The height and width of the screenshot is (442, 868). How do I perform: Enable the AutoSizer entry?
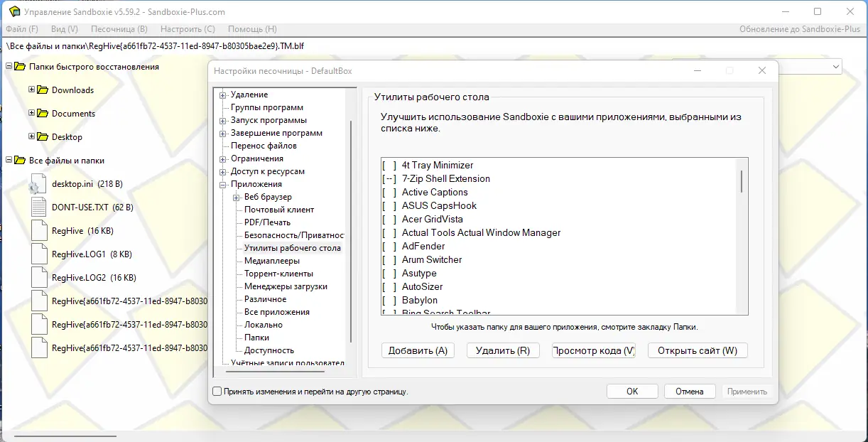389,287
